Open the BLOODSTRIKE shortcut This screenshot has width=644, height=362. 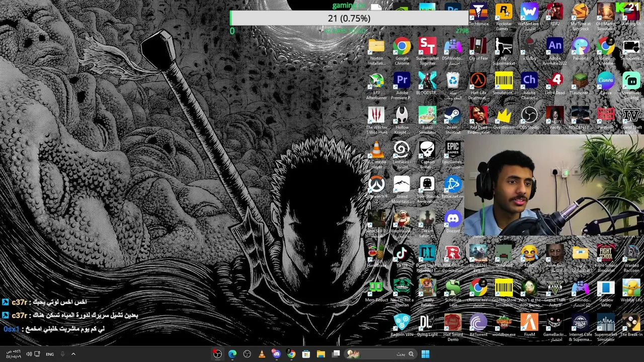click(427, 84)
